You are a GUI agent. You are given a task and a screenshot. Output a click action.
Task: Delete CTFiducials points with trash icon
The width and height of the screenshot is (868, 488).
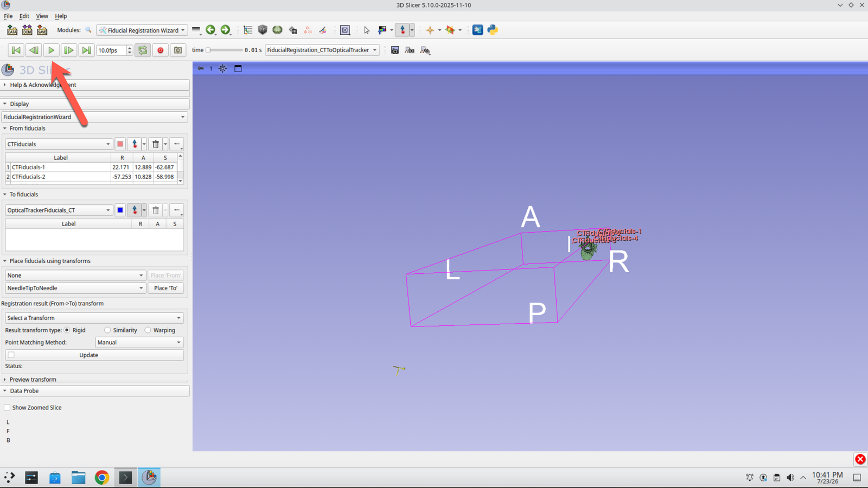156,144
